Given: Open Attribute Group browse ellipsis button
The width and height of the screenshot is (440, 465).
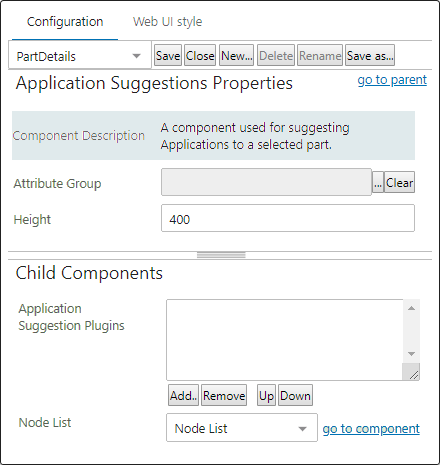Looking at the screenshot, I should tap(378, 182).
